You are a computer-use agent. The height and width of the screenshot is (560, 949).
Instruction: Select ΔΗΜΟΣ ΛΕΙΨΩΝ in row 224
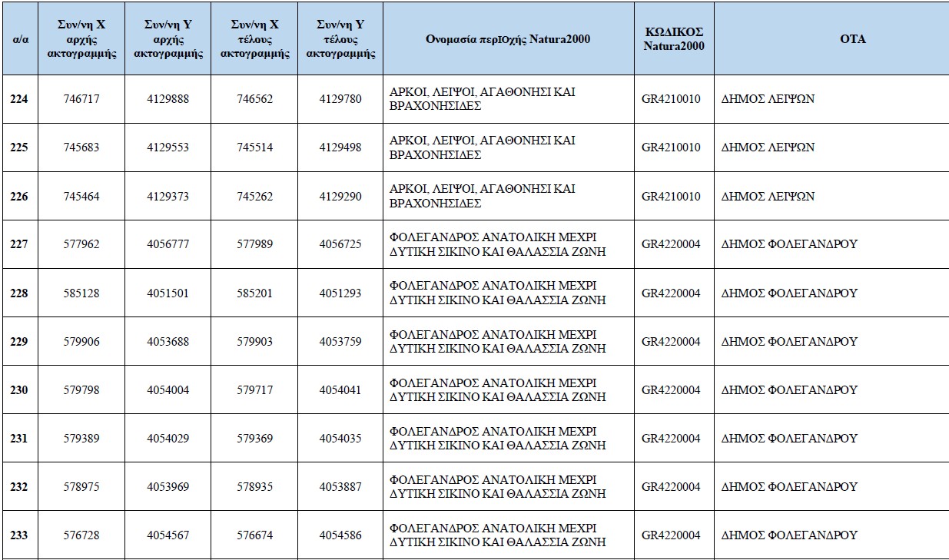768,99
